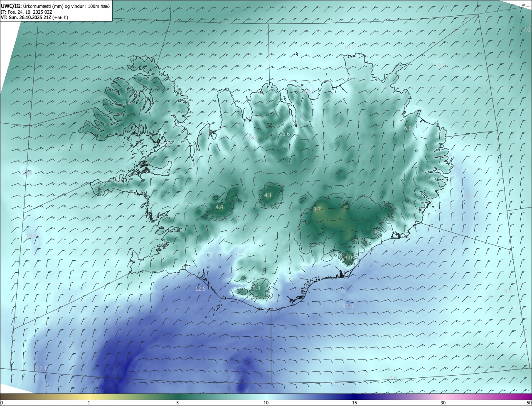Click the 11.0 value label east of Iceland
Image resolution: width=532 pixels, height=406 pixels.
point(468,196)
